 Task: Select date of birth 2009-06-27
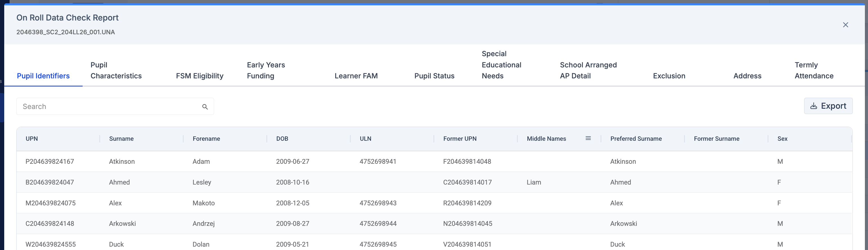293,162
